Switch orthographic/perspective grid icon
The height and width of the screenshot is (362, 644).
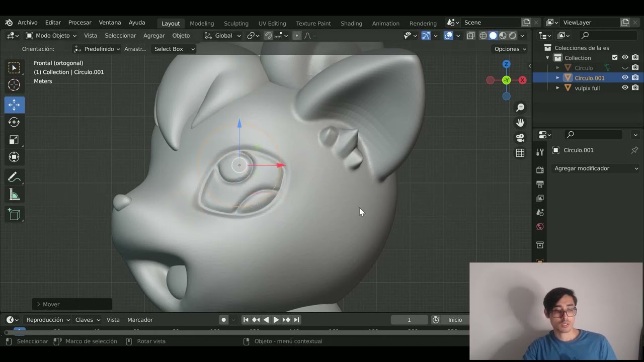pyautogui.click(x=520, y=153)
